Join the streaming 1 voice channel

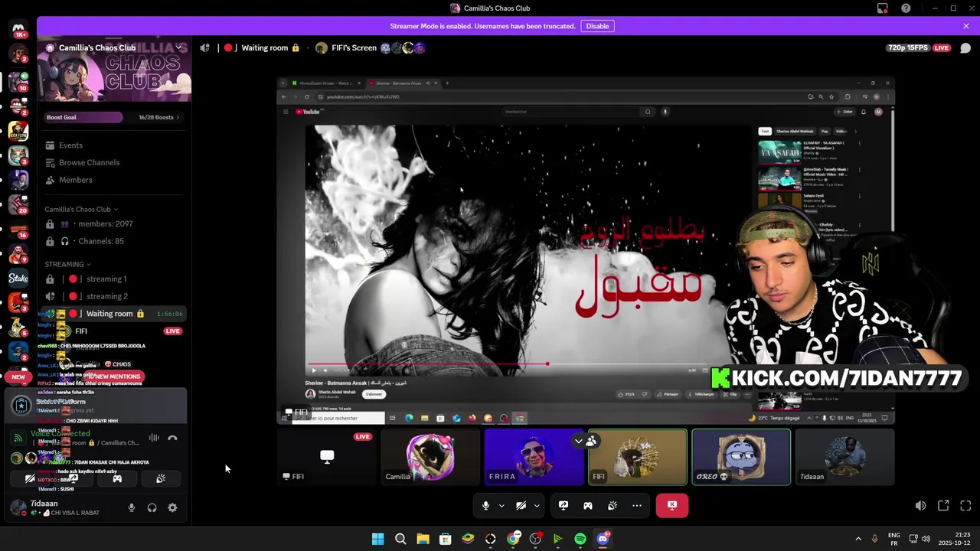pos(113,279)
